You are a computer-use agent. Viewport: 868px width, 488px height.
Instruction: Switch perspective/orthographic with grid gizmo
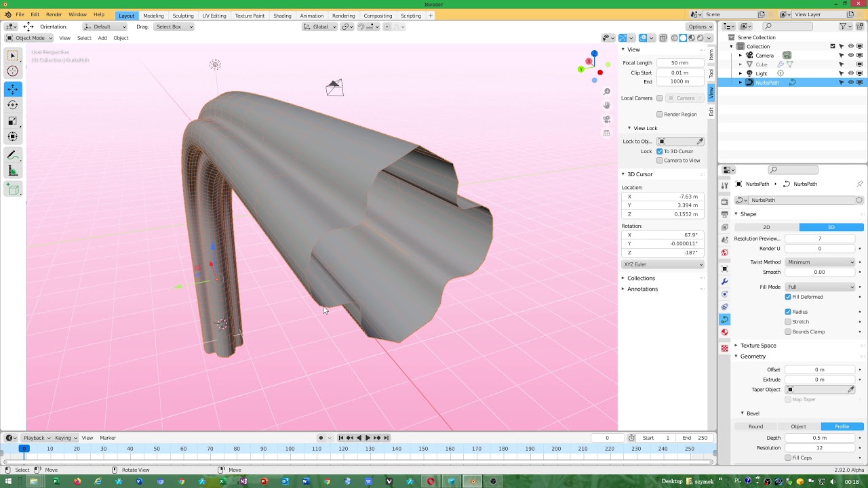click(607, 133)
